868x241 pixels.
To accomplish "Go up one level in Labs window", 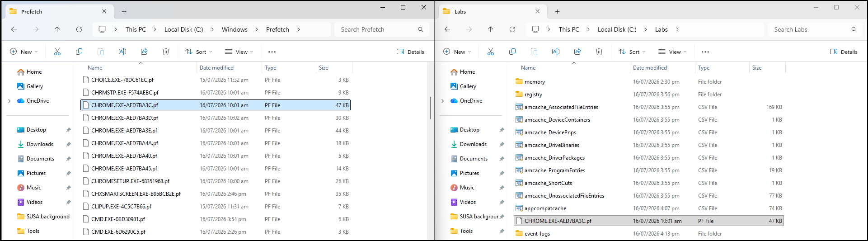I will pos(491,29).
